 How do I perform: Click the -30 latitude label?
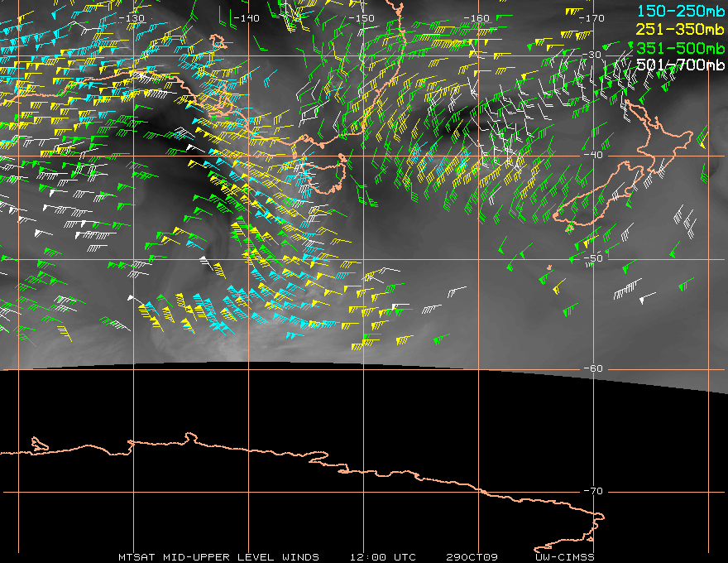click(592, 55)
